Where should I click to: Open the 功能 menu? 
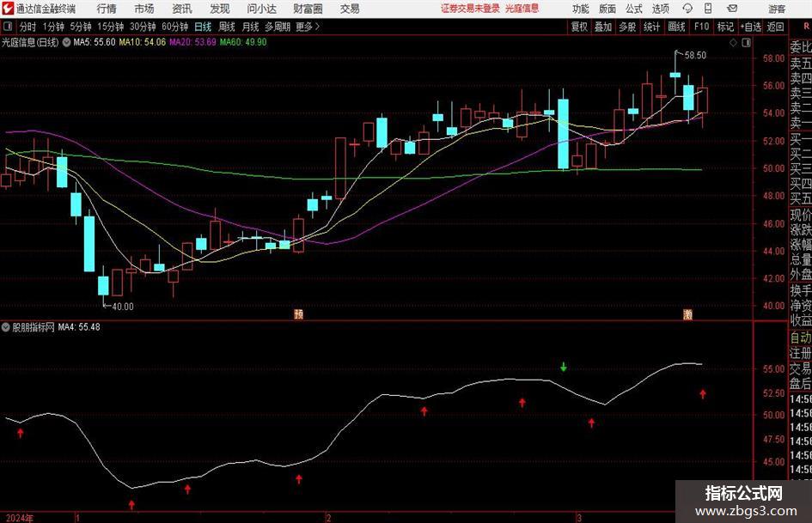(x=581, y=9)
